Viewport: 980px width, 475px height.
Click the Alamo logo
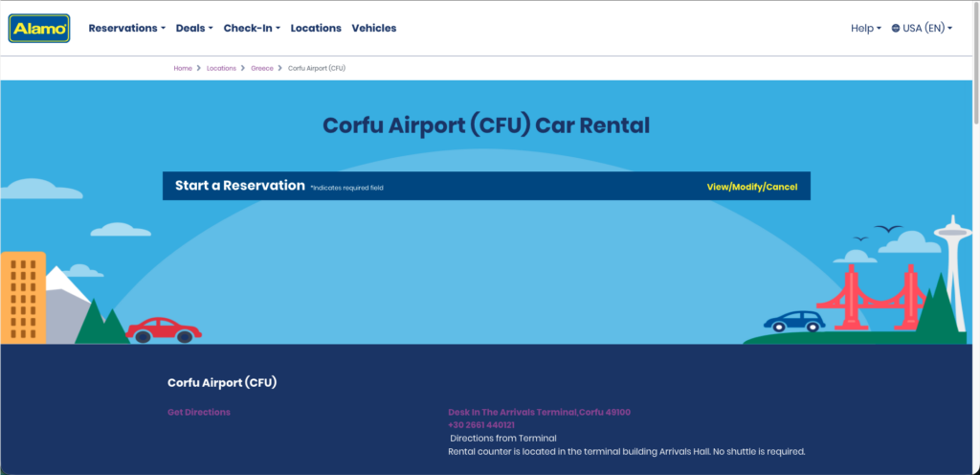coord(39,29)
